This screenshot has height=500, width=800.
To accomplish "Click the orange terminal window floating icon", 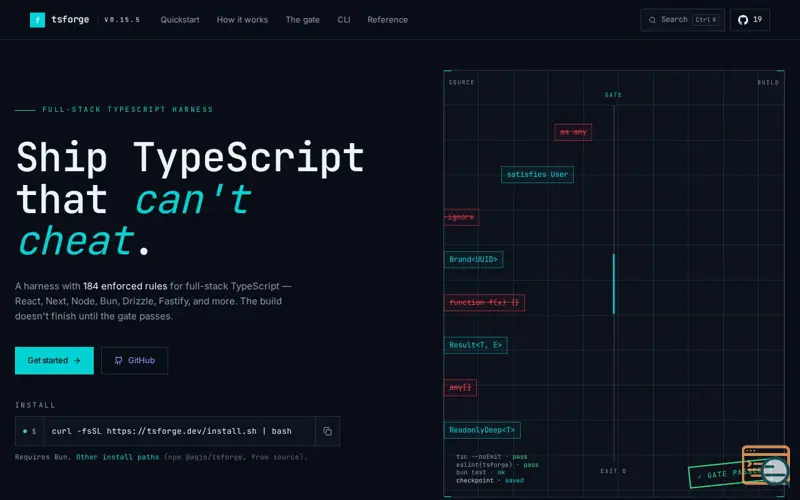I will click(765, 464).
